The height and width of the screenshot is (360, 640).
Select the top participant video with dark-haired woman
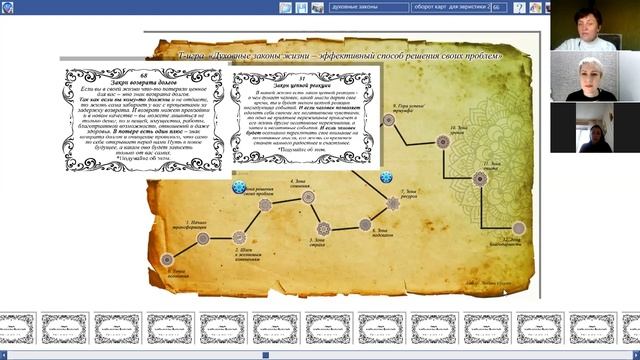[x=595, y=25]
